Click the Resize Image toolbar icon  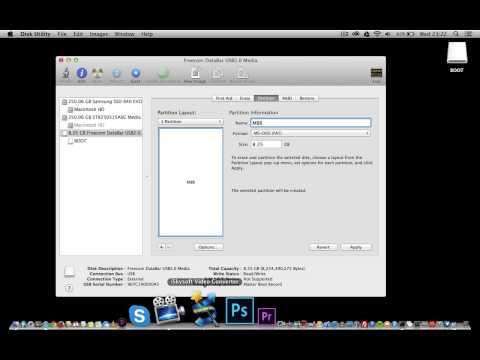click(242, 73)
